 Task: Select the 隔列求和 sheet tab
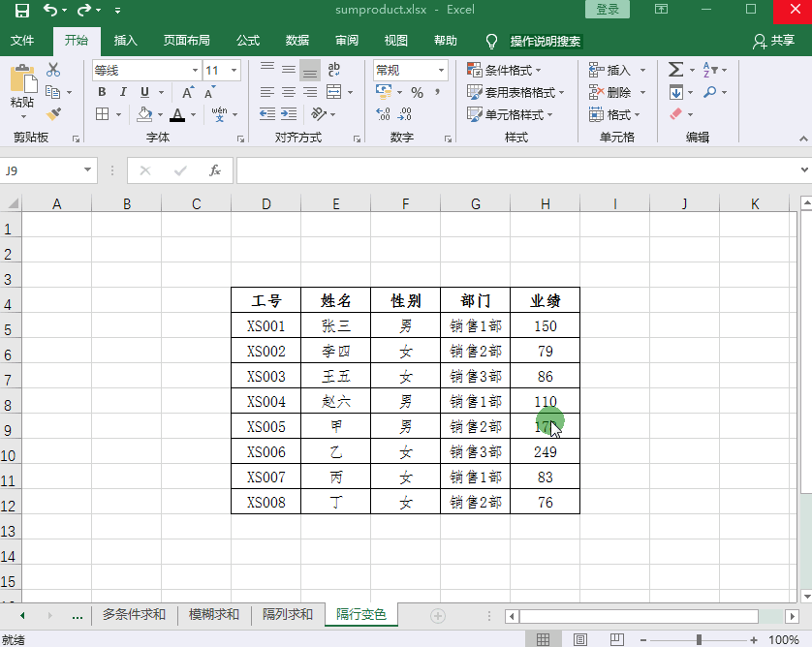coord(288,614)
